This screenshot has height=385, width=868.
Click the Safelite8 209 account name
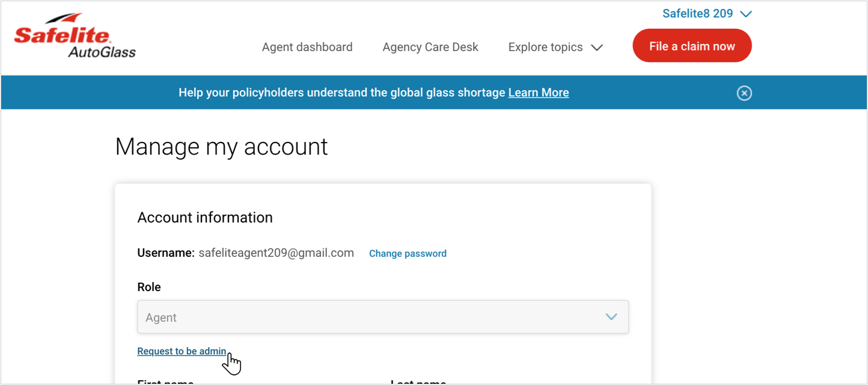click(697, 13)
